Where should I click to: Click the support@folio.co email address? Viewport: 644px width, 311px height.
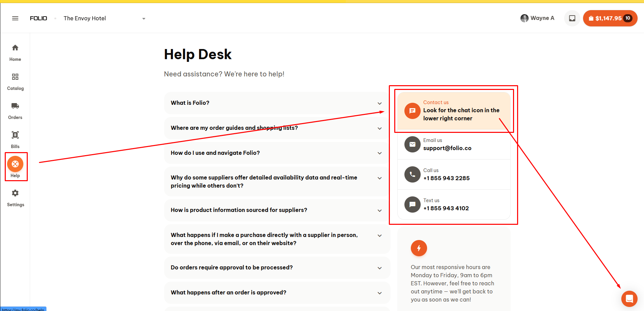447,148
